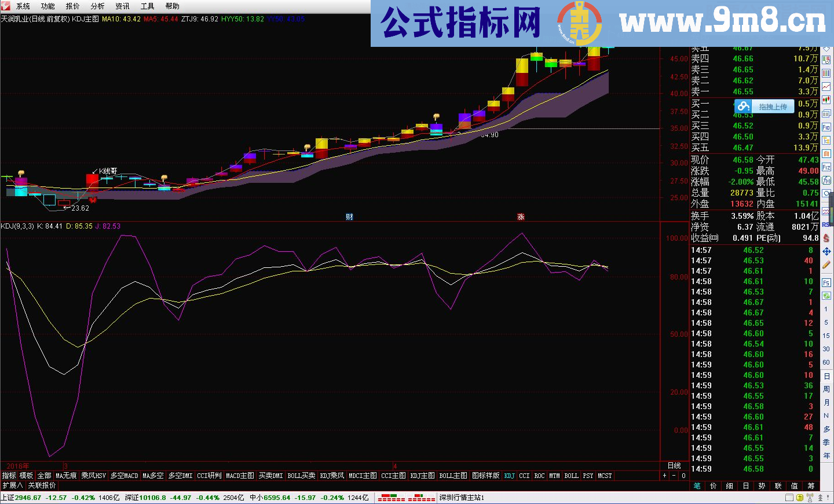Screen dimensions: 834x504
Task: Open the 日线 period dropdown
Action: 674,465
